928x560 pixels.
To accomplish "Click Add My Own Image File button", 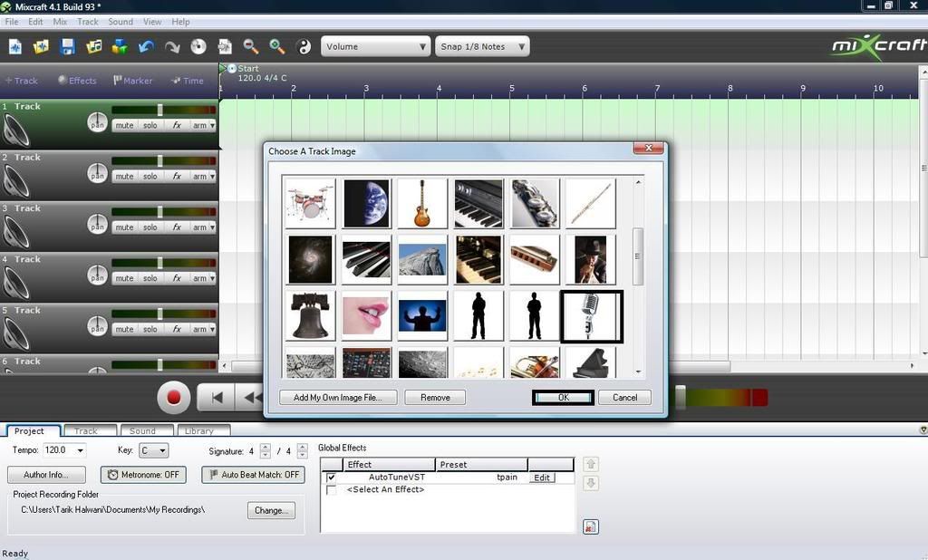I will [338, 397].
